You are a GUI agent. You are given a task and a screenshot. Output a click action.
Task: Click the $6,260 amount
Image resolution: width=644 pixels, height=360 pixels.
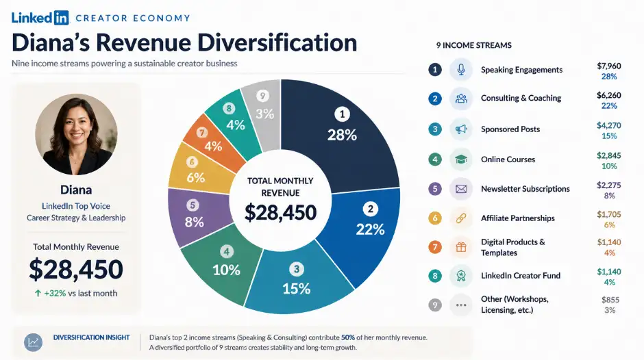(x=608, y=95)
